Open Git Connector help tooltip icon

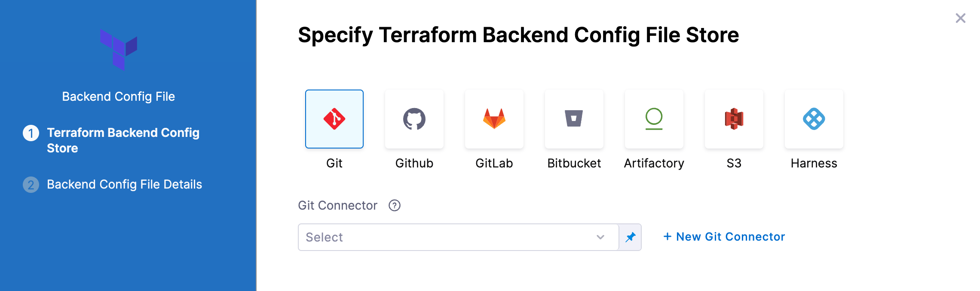[x=395, y=206]
